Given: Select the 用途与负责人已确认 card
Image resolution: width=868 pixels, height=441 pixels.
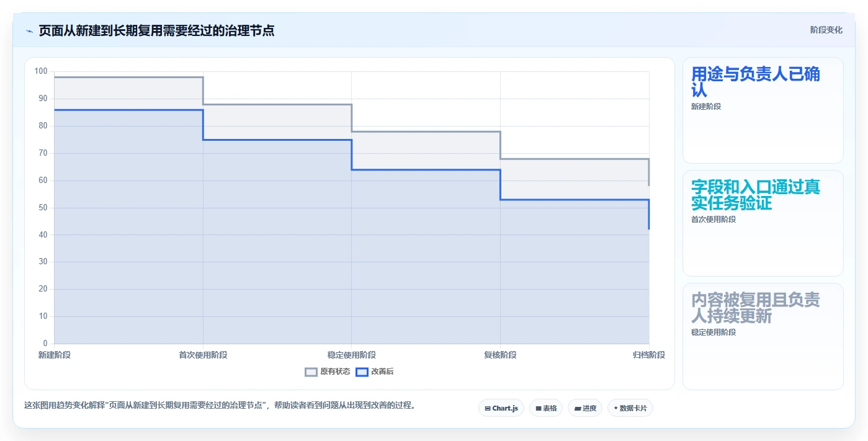Looking at the screenshot, I should [763, 110].
